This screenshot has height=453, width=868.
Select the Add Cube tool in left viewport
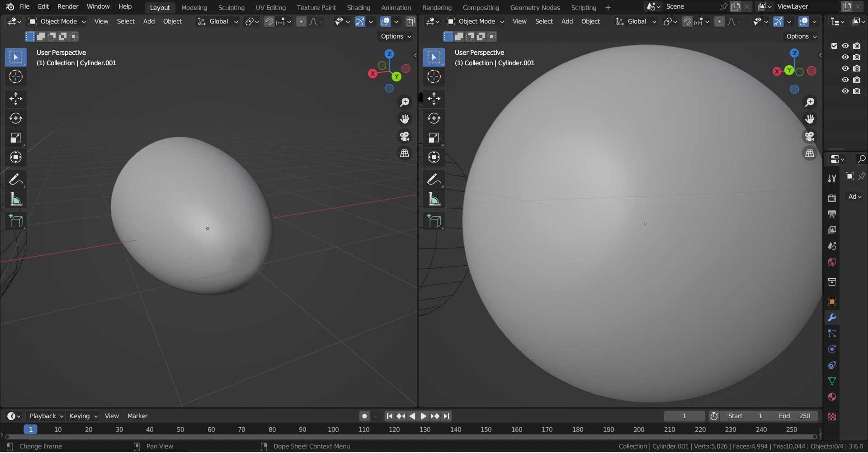(16, 221)
